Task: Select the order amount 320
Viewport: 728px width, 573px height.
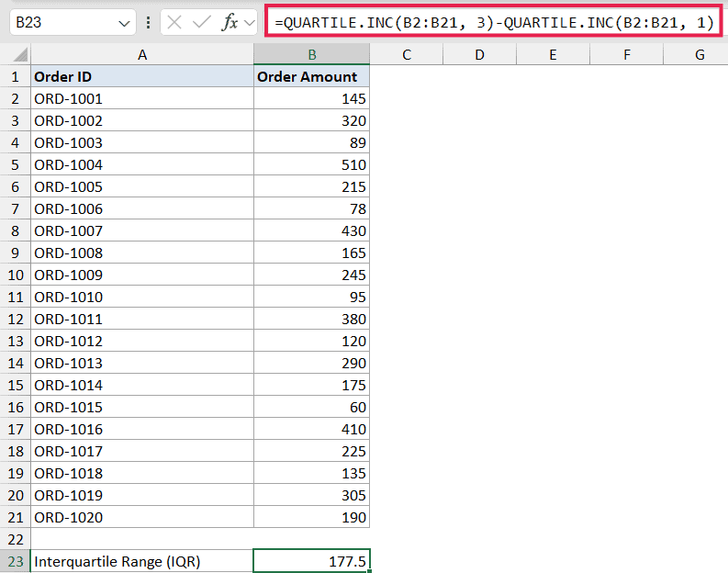Action: click(x=311, y=120)
